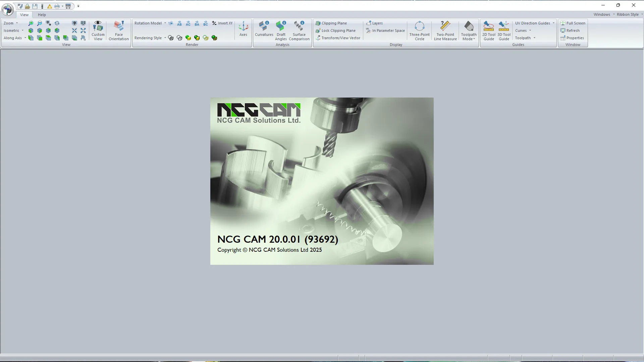
Task: Select the Two-Point Line Measure tool
Action: tap(444, 31)
